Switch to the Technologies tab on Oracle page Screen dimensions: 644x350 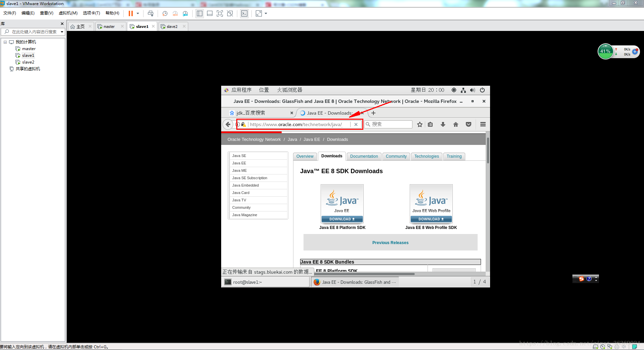(x=427, y=156)
